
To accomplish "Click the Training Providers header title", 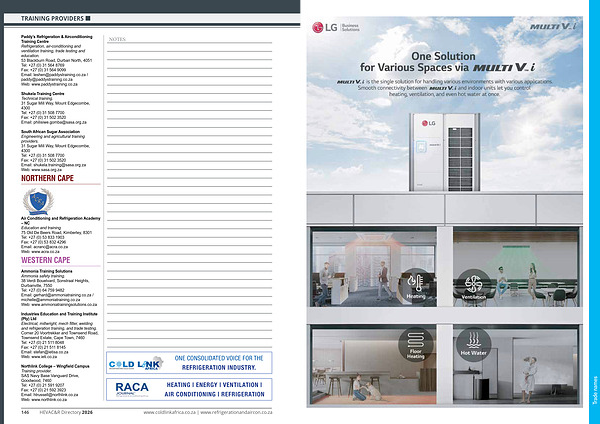I will 52,18.
